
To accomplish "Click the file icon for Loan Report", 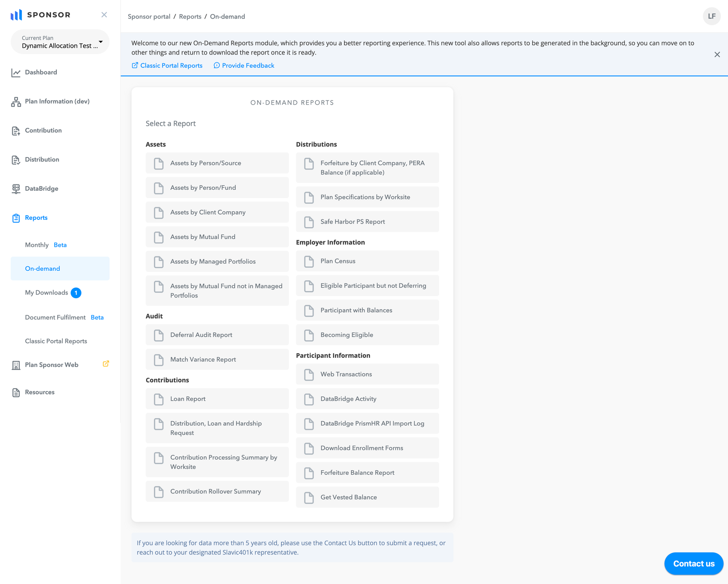I will coord(159,399).
